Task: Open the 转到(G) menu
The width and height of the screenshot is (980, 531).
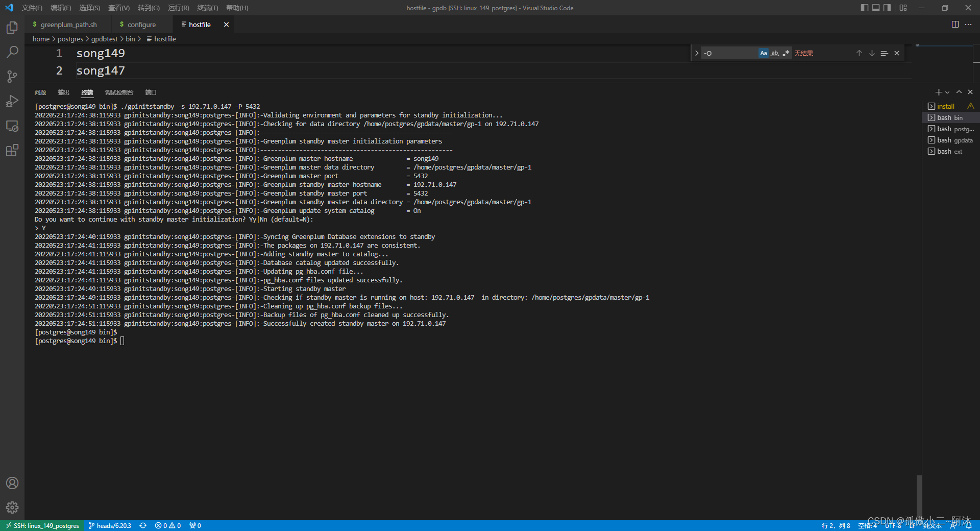Action: click(149, 8)
